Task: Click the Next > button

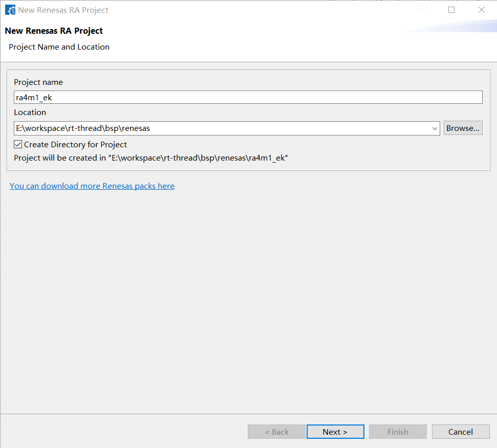Action: click(335, 432)
